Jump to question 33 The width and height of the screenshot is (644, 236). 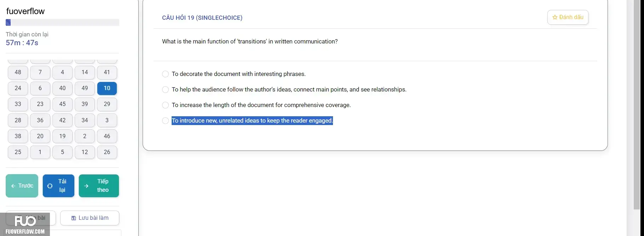coord(18,104)
